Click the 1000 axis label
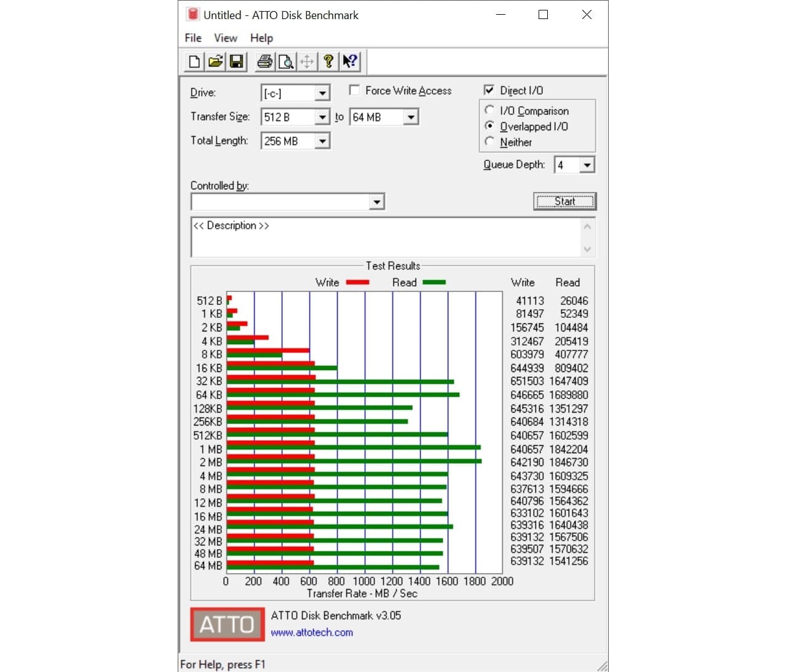 point(364,581)
